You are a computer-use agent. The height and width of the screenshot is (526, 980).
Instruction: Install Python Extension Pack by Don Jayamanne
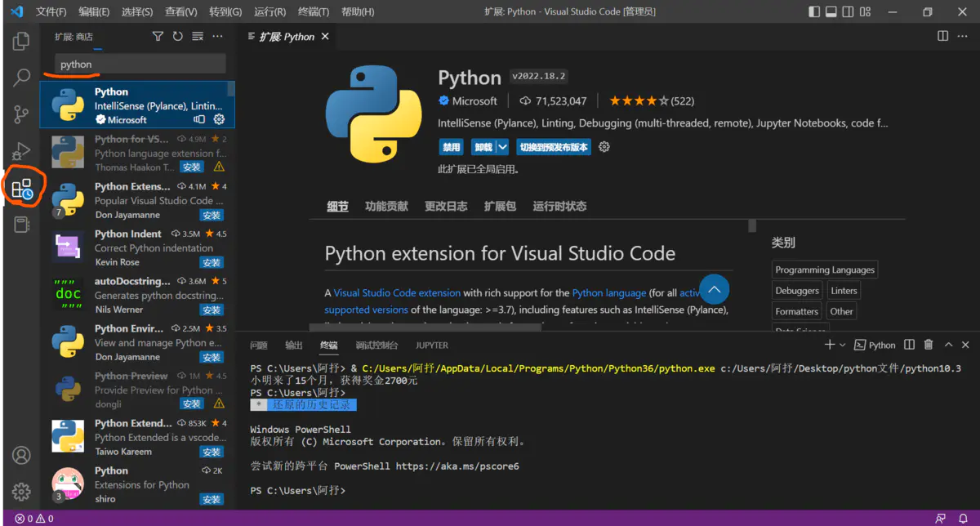(212, 215)
